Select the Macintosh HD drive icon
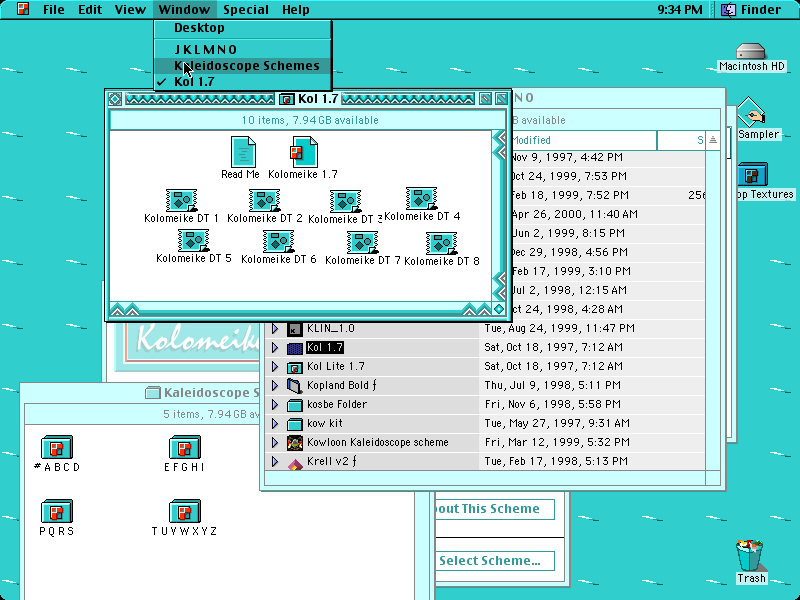 coord(751,51)
